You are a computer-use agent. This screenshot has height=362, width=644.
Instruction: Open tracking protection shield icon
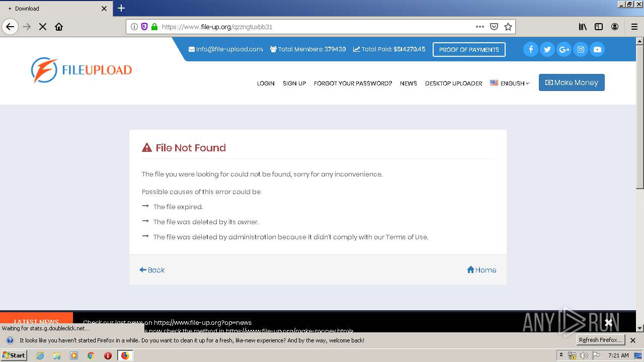click(144, 27)
